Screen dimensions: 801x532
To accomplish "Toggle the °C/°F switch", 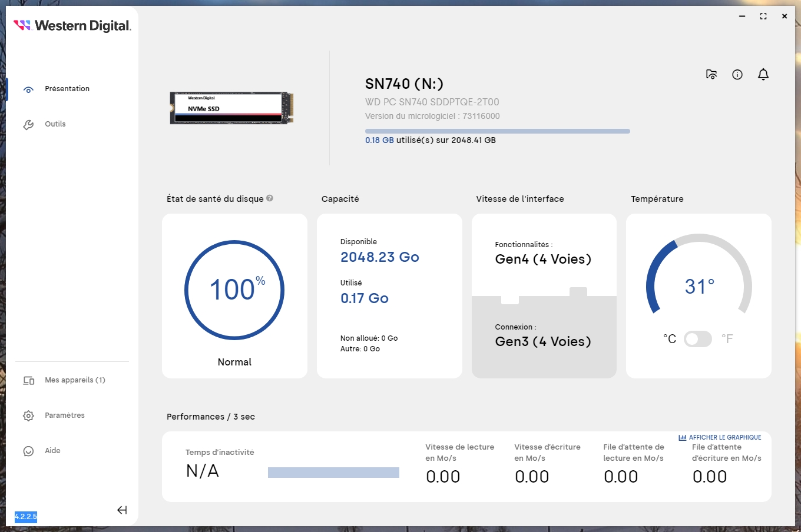I will click(x=698, y=339).
